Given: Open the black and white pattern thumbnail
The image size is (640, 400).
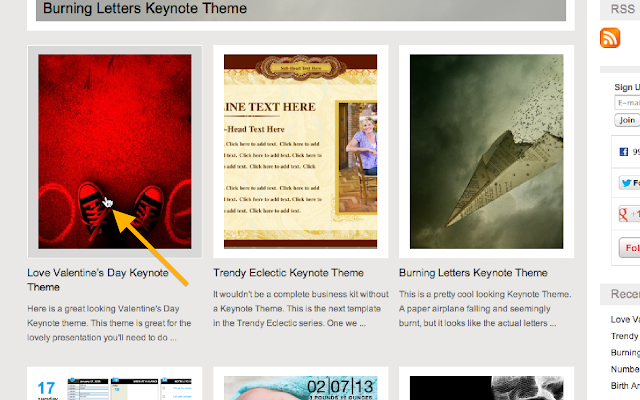Looking at the screenshot, I should point(487,388).
